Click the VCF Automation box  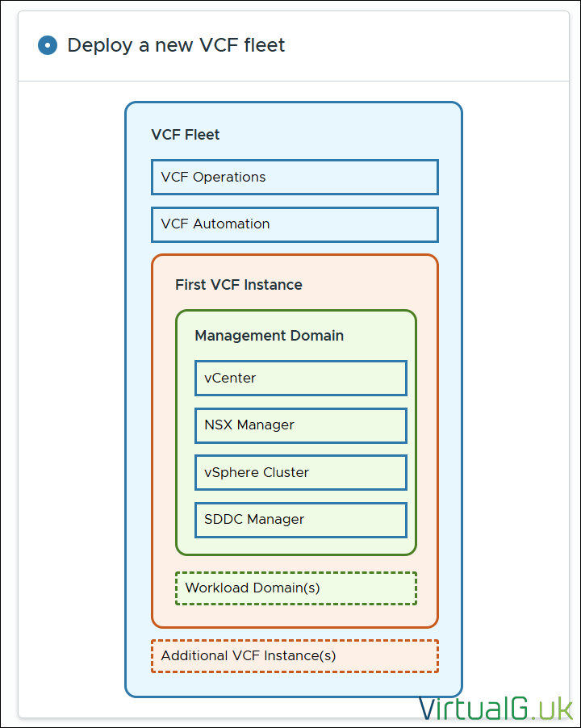(x=295, y=224)
